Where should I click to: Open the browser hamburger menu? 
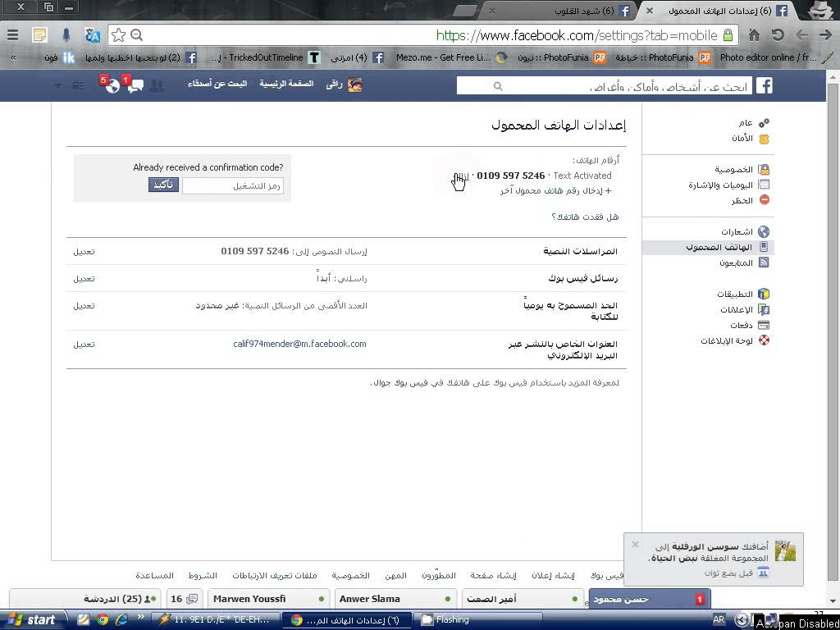click(x=13, y=35)
